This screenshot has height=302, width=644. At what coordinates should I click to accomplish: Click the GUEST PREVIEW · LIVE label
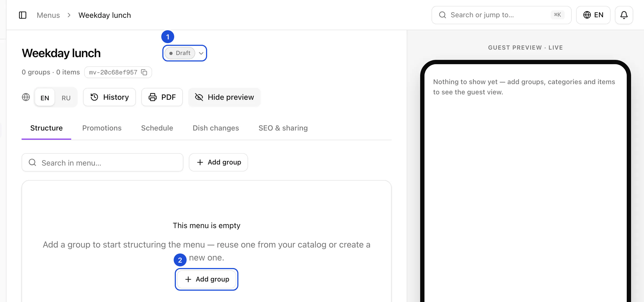coord(525,48)
